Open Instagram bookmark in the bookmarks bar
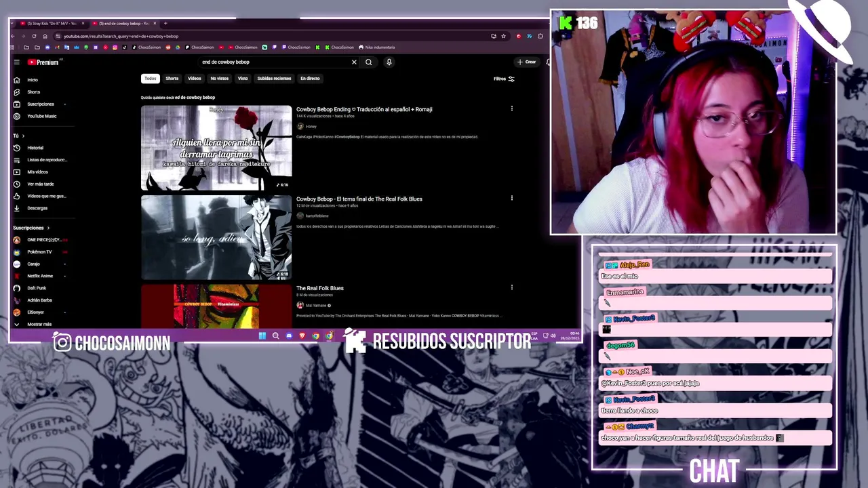Viewport: 868px width, 488px height. tap(115, 47)
